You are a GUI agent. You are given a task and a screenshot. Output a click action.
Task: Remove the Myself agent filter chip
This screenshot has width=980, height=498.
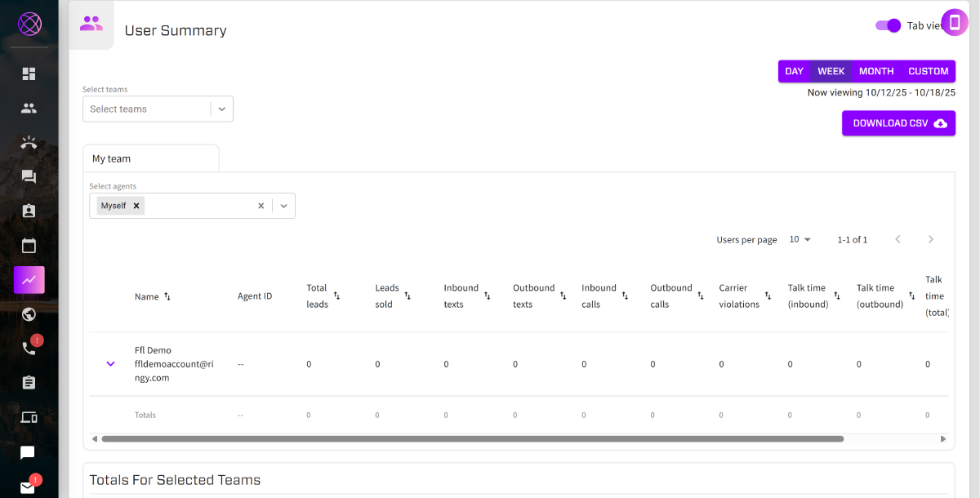pyautogui.click(x=136, y=205)
